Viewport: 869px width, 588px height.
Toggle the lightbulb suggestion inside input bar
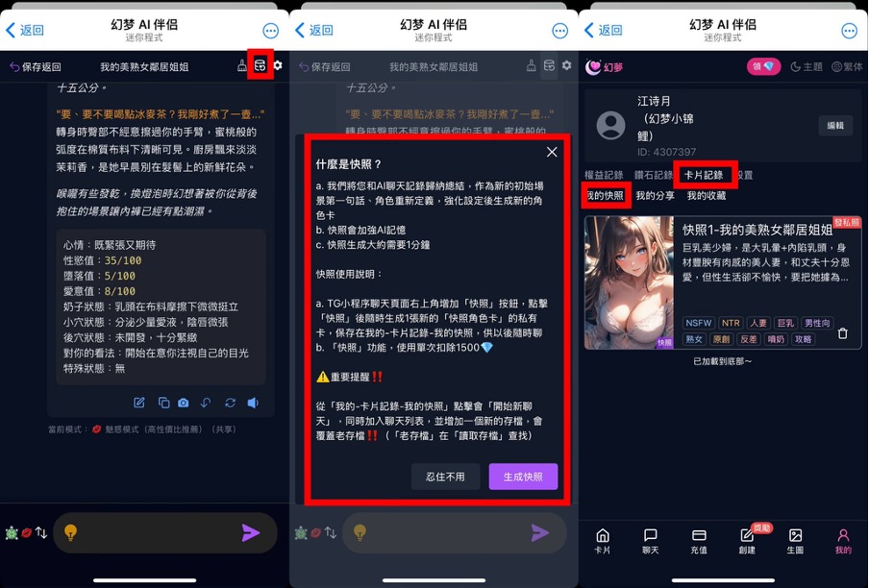tap(71, 534)
